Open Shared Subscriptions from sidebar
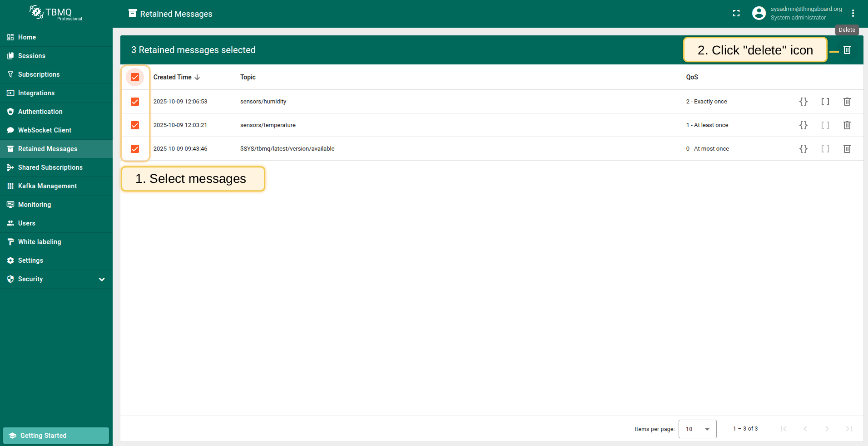The image size is (868, 446). [50, 167]
